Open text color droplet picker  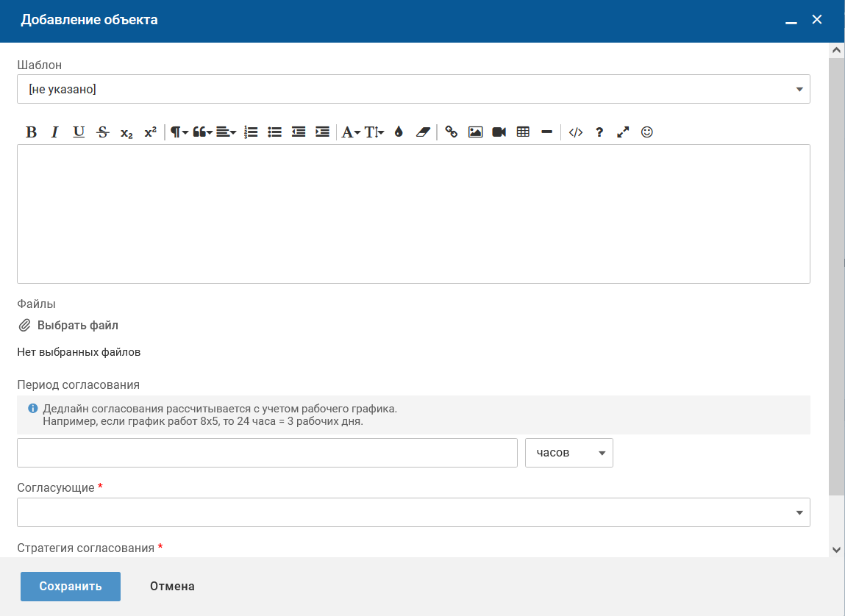pos(399,132)
